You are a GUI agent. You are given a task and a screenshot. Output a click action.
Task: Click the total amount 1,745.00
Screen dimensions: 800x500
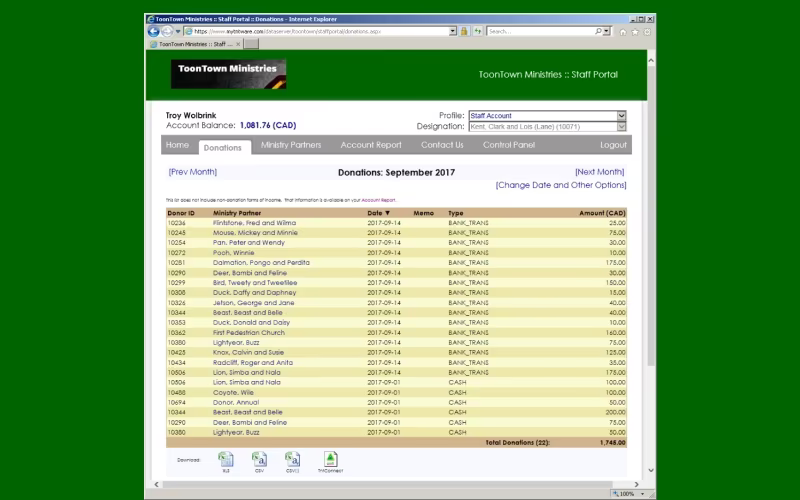point(612,443)
